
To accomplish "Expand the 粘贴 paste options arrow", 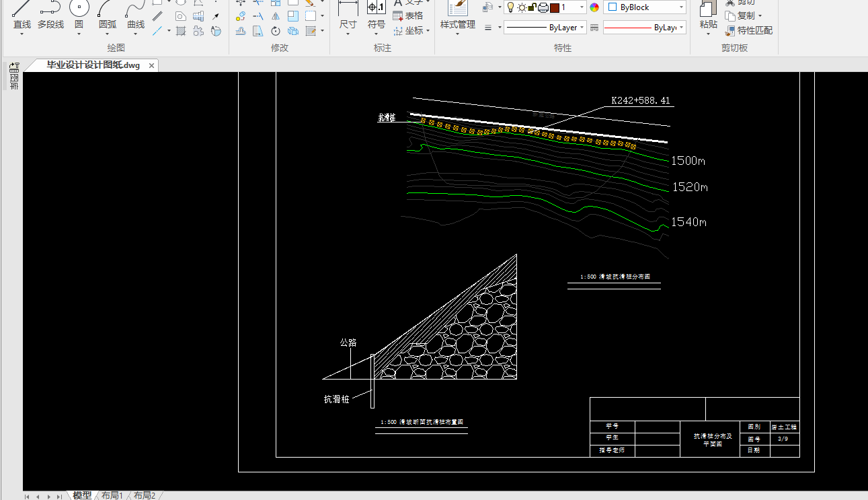I will coord(708,34).
